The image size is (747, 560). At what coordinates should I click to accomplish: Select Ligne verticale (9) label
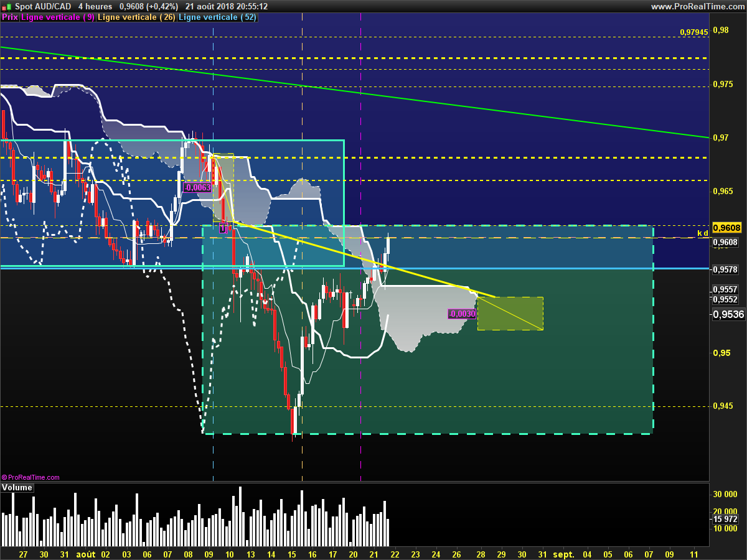click(x=58, y=17)
